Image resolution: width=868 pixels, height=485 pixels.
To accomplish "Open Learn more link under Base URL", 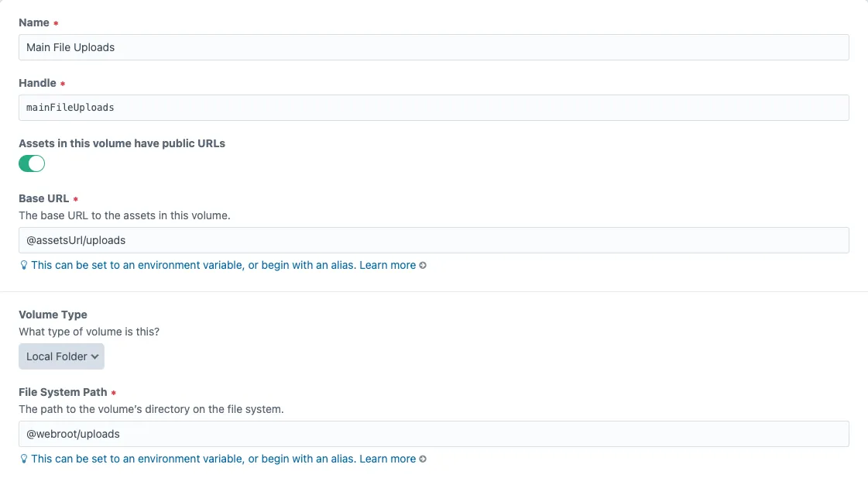I will coord(387,265).
